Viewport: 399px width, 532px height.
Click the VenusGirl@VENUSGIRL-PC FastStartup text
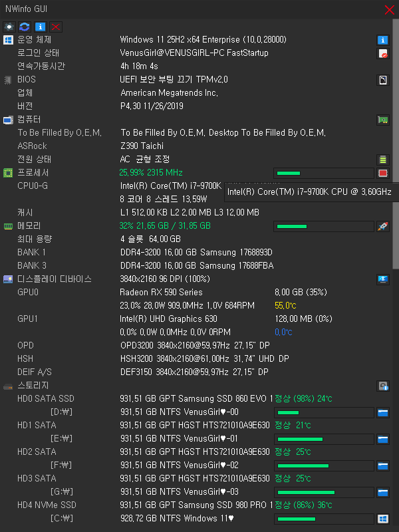(x=194, y=53)
